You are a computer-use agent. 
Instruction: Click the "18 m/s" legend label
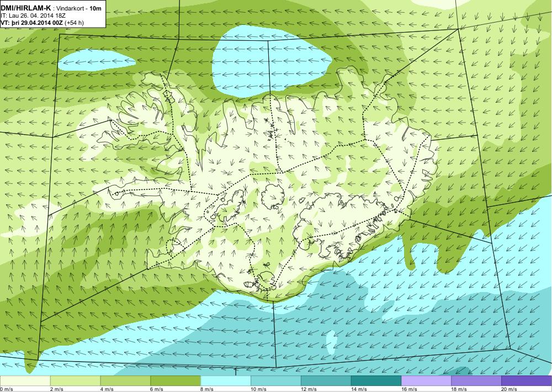[459, 389]
